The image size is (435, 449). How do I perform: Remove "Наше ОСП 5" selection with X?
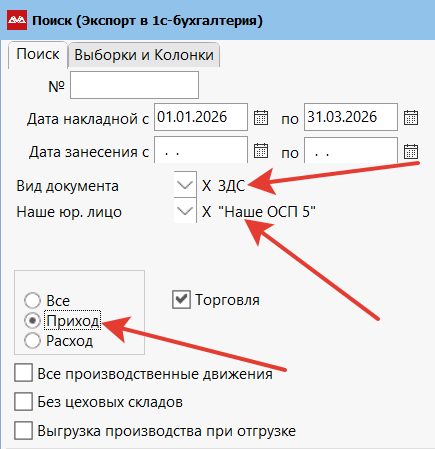coord(206,212)
